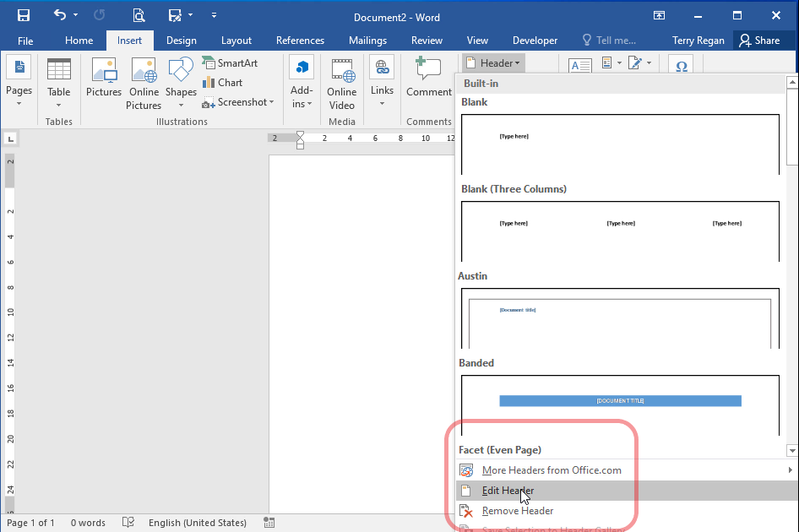Screen dimensions: 799x532
Task: Switch to the Layout tab
Action: (x=236, y=41)
